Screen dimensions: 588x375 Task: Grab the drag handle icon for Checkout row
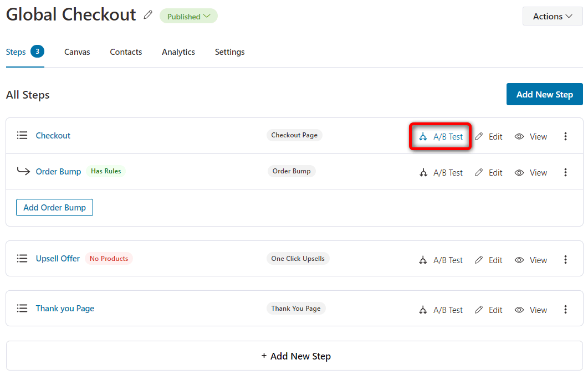tap(22, 135)
